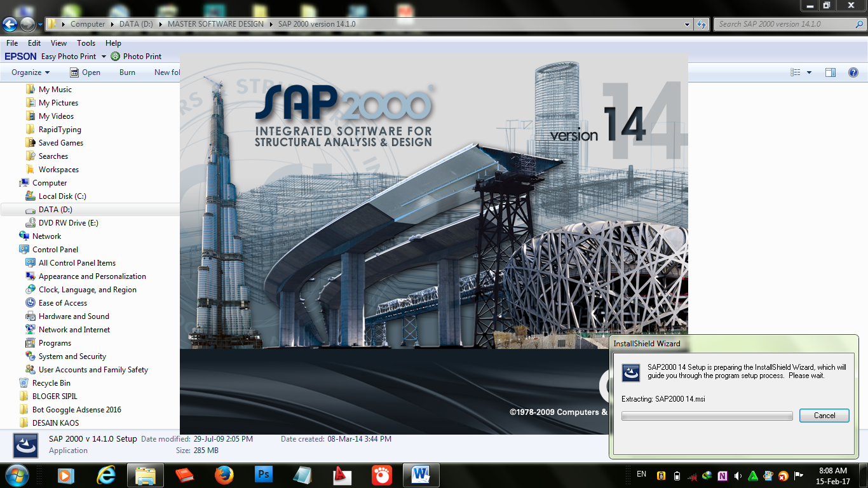Open Photoshop from the taskbar

[x=263, y=475]
